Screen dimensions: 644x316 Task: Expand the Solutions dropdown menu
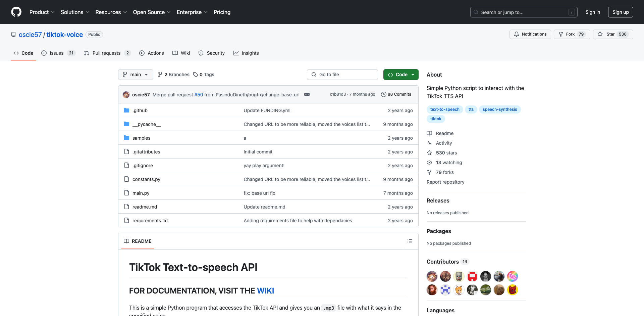(75, 12)
